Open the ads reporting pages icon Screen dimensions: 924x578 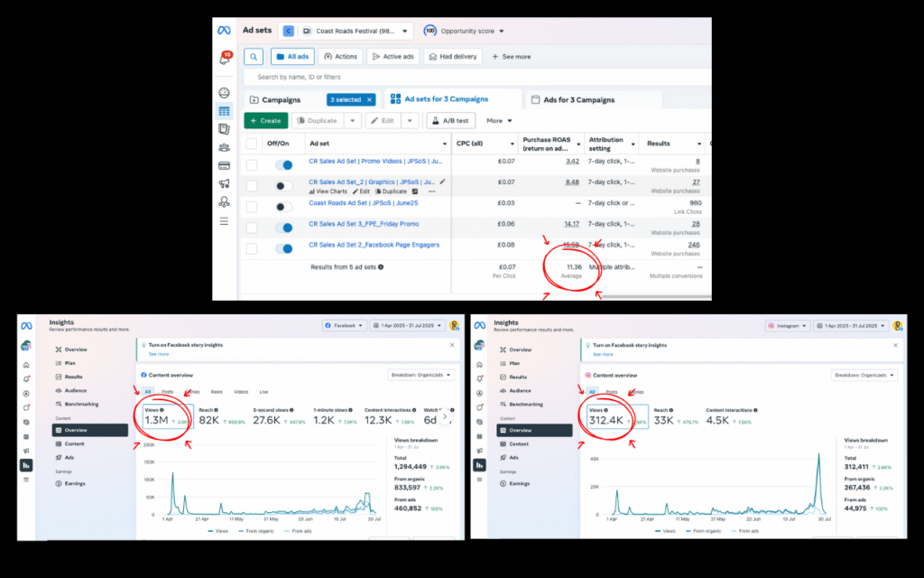pos(224,129)
